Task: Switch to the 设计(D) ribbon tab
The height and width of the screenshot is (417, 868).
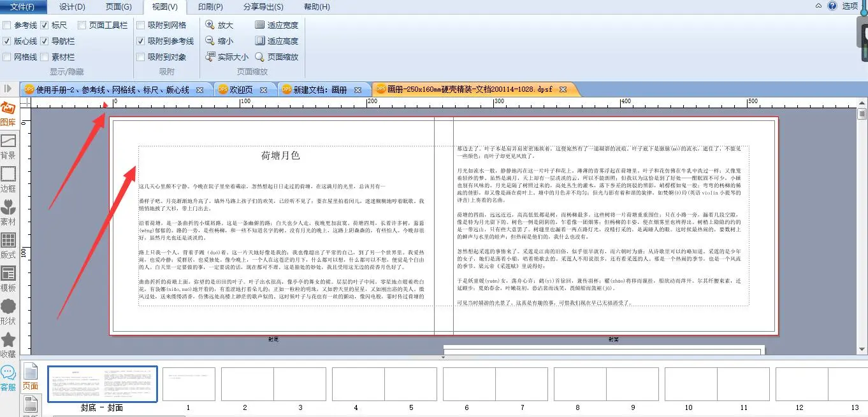Action: click(x=72, y=7)
